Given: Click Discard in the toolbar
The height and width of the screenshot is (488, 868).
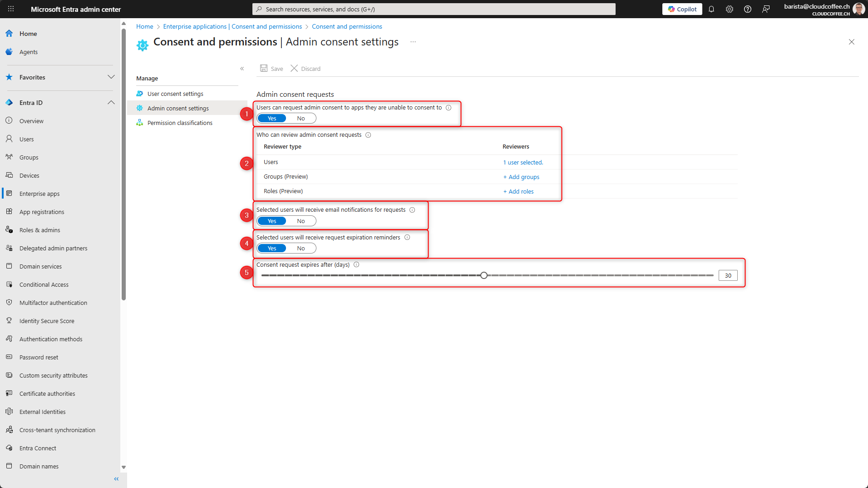Looking at the screenshot, I should [306, 69].
